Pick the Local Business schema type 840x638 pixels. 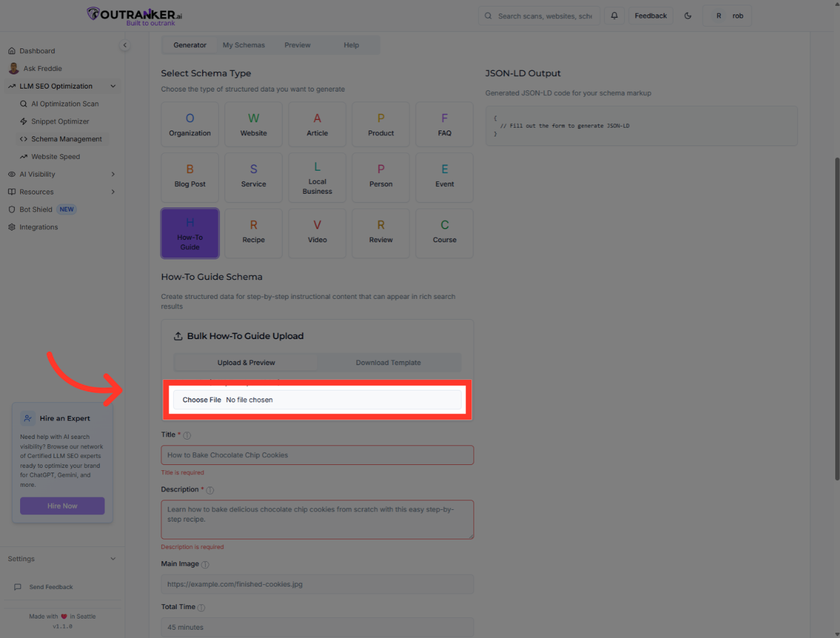tap(317, 178)
